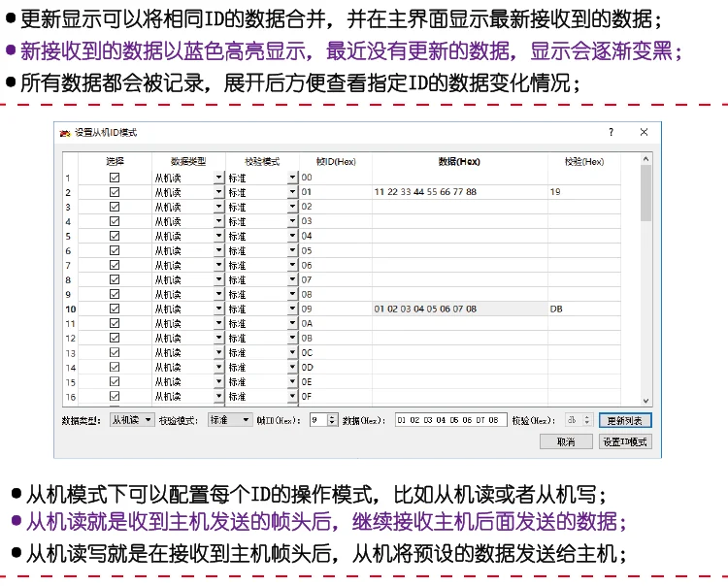Open 校验模式 dropdown in row 2
This screenshot has width=728, height=586.
coord(292,192)
